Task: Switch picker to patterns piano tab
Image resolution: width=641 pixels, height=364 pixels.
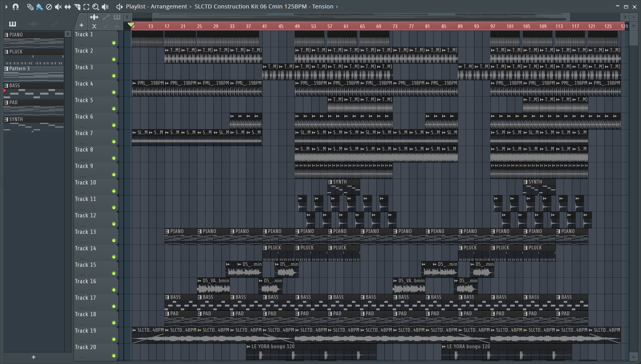Action: 12,24
